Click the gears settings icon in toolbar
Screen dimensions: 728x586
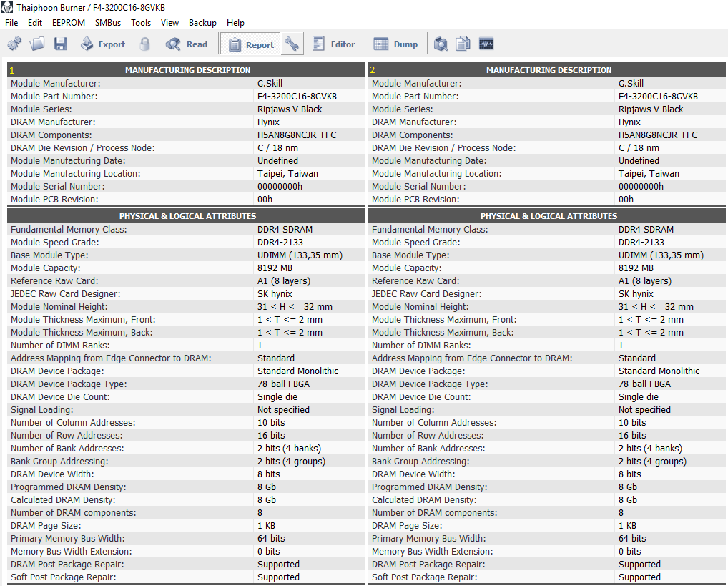pos(14,44)
